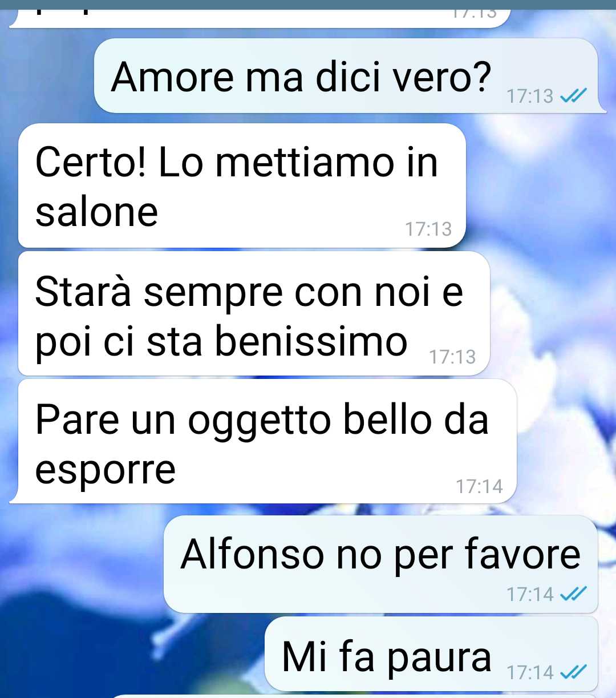Screen dimensions: 616x698
Task: Tap the read checkmarks on 'Alfonso no per favore'
Action: pos(573,595)
